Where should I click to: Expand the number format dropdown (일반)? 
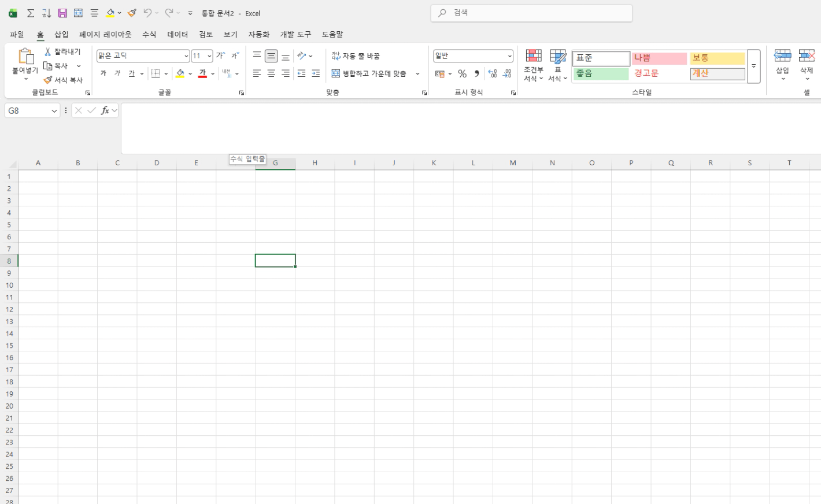509,56
